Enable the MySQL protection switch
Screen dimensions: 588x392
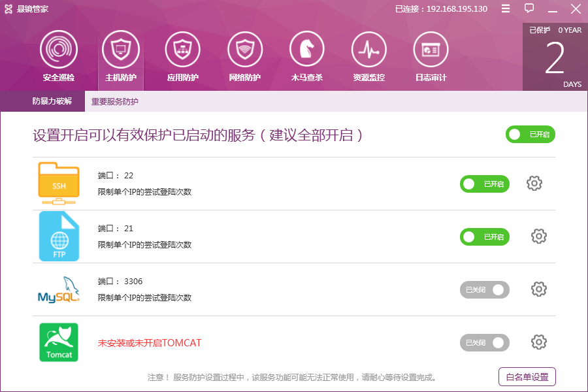(484, 289)
